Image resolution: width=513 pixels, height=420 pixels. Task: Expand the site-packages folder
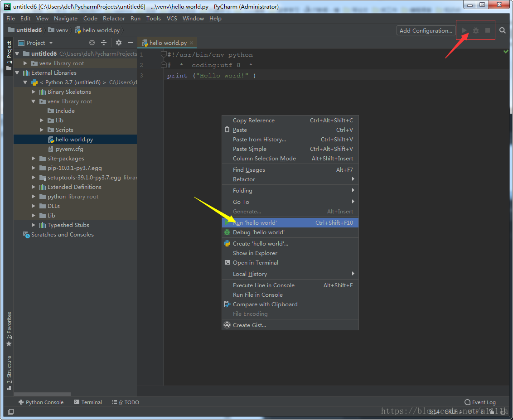(x=34, y=158)
